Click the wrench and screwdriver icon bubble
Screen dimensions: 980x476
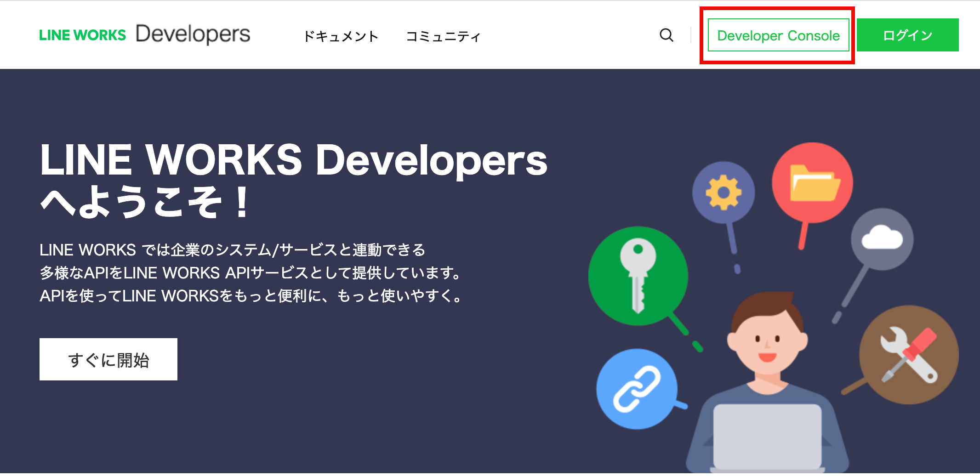(x=909, y=355)
